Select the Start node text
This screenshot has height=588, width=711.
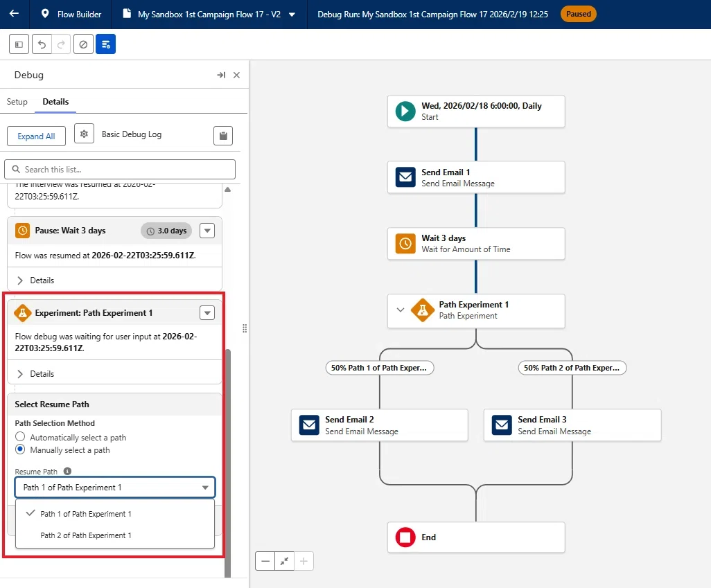[430, 117]
